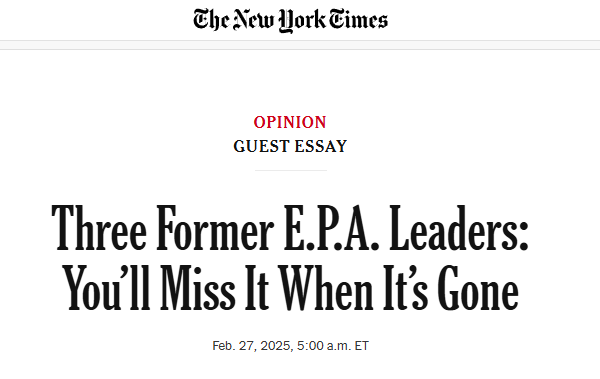The image size is (600, 379).
Task: Click the word "Miss" in the headline
Action: click(197, 288)
